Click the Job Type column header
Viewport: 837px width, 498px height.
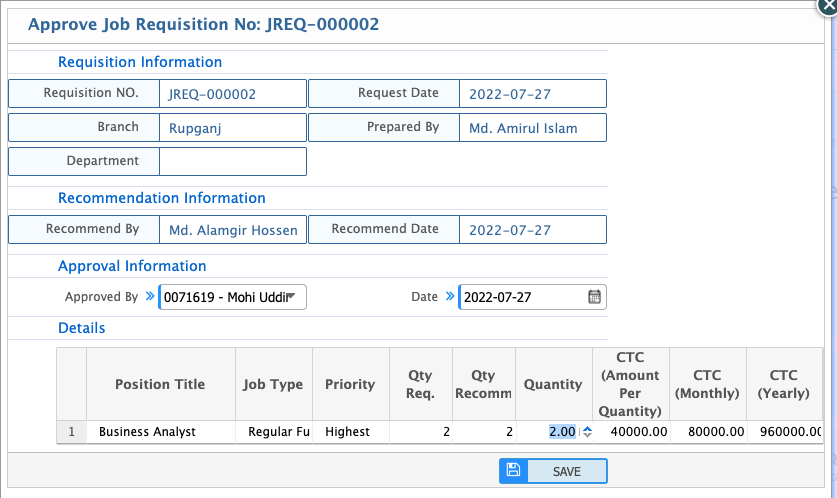(x=273, y=384)
